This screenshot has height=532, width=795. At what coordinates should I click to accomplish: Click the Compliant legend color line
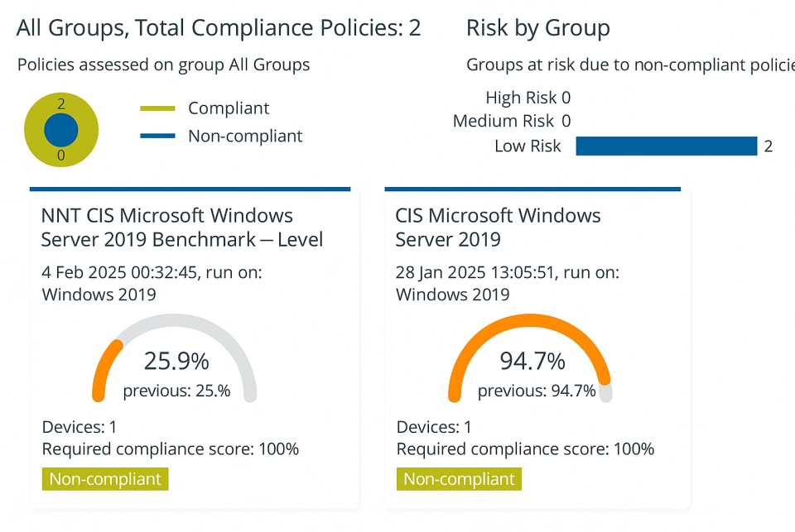[x=158, y=108]
